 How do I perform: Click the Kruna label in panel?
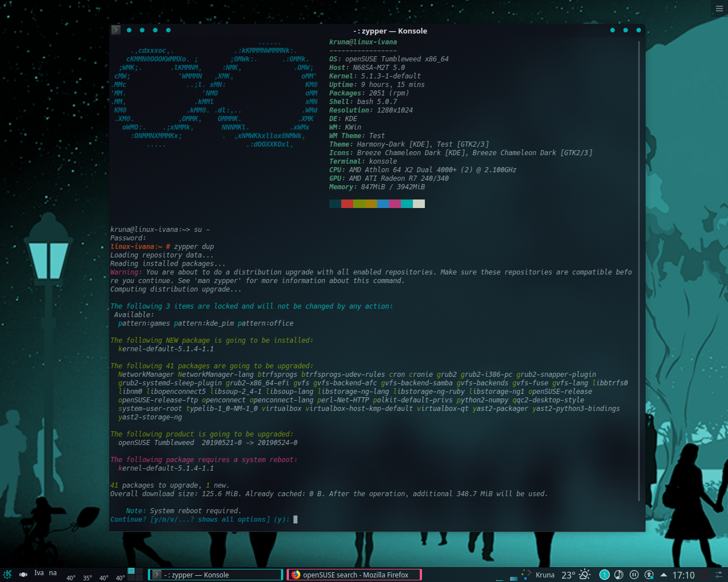click(545, 575)
